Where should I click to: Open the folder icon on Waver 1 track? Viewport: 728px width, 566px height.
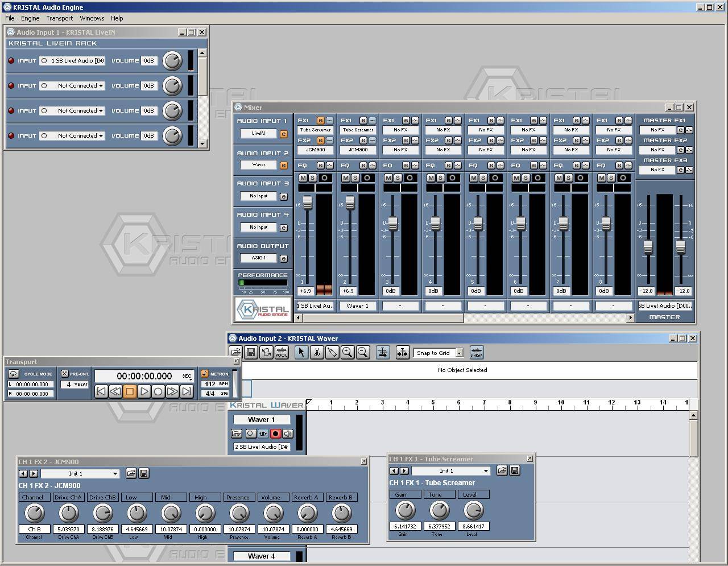pos(237,433)
